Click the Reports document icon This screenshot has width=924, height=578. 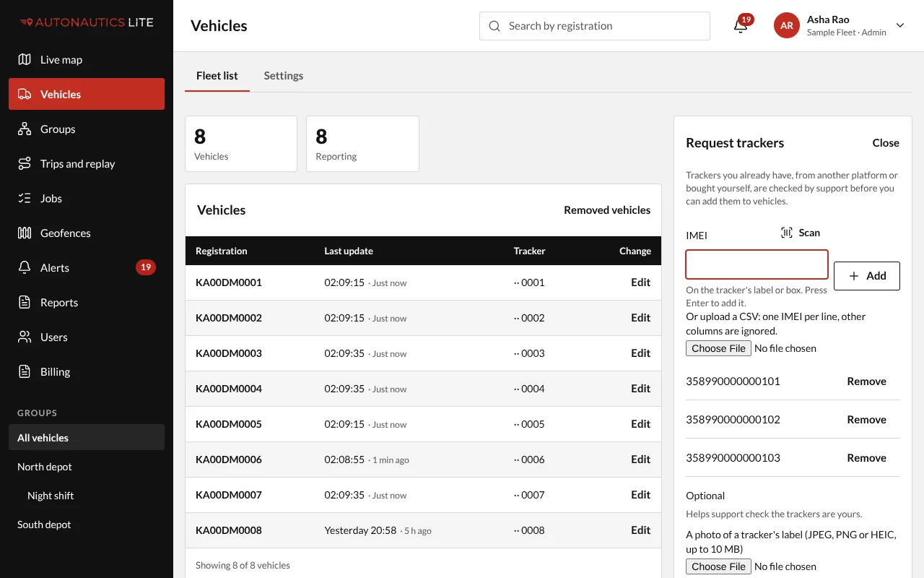(25, 302)
